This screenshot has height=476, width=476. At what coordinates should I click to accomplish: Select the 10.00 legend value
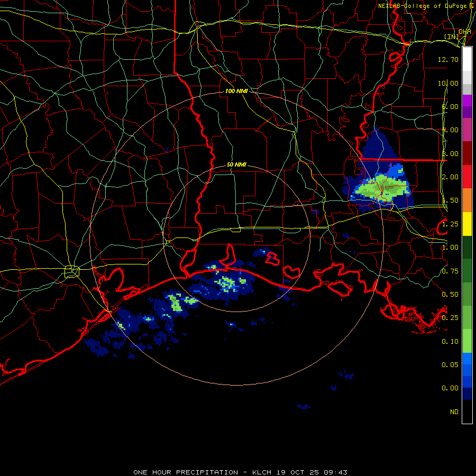pos(448,83)
